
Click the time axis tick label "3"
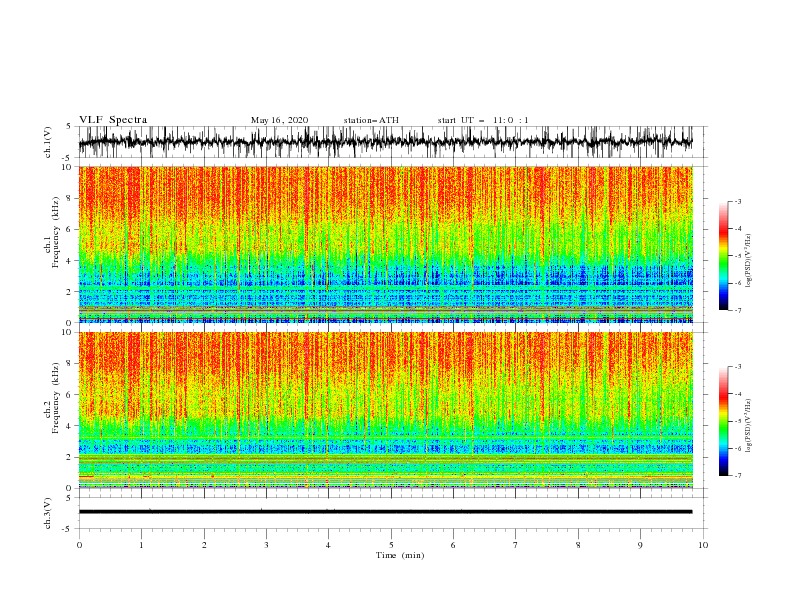266,545
